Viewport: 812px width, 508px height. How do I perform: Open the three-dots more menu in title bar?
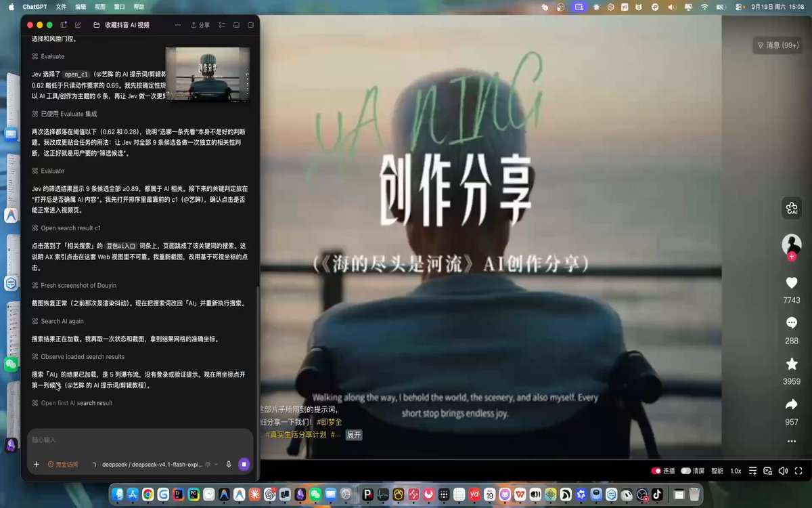[x=178, y=25]
